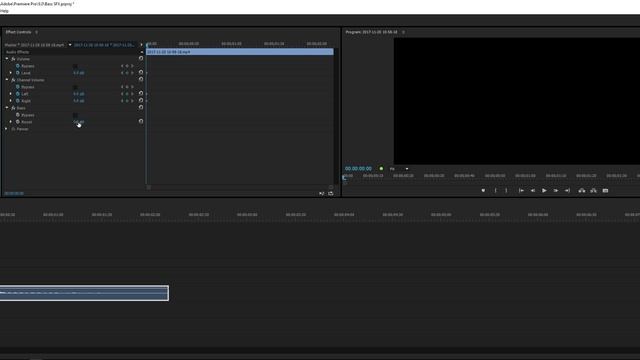This screenshot has width=640, height=360.
Task: Open the Help menu
Action: click(x=4, y=11)
